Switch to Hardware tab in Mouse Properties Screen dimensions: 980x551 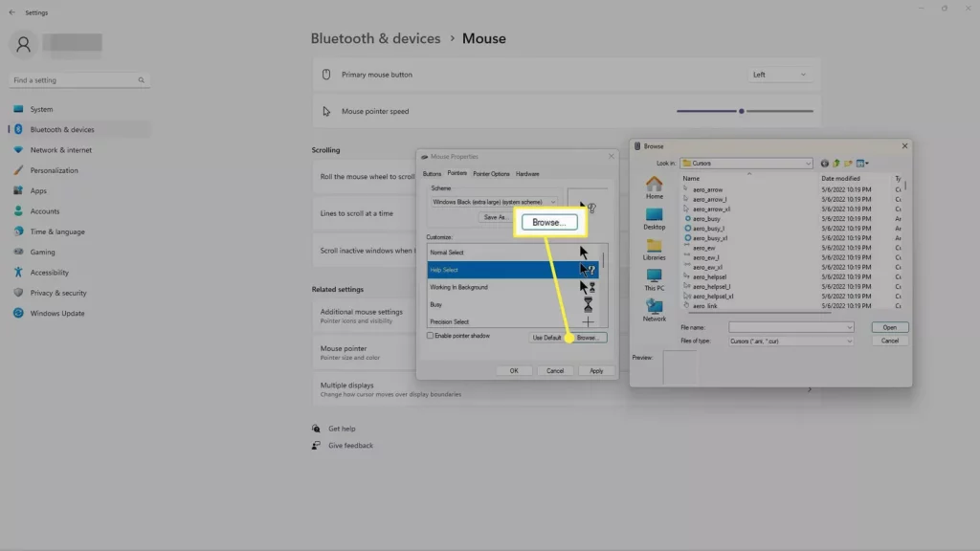[x=527, y=174]
